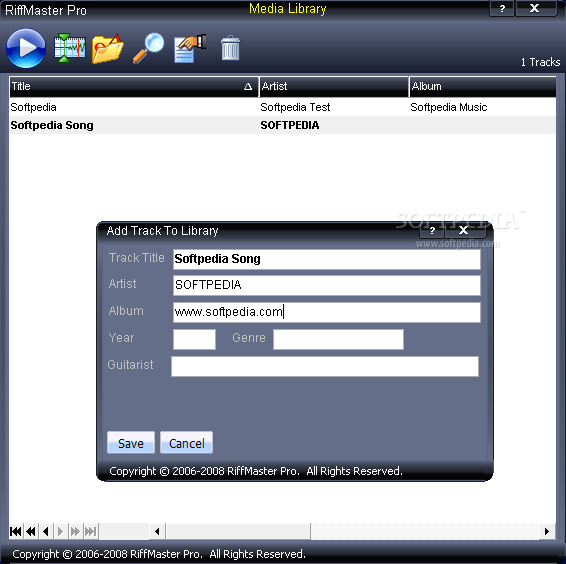566x564 pixels.
Task: Go forward one page of records
Action: coord(75,531)
